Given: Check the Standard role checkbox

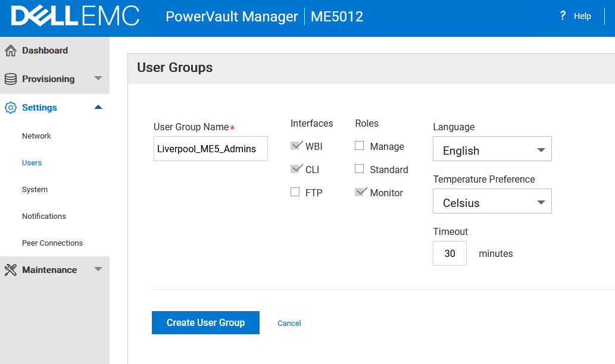Looking at the screenshot, I should 359,168.
